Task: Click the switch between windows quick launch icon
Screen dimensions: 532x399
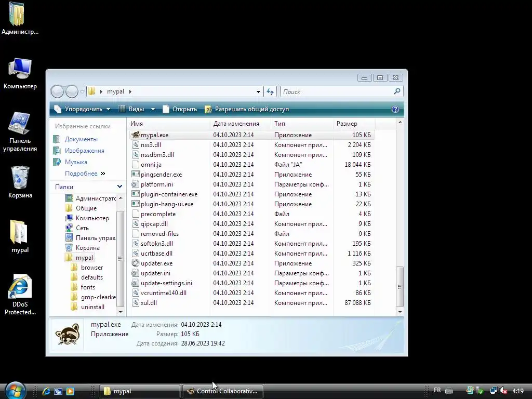Action: [x=58, y=391]
